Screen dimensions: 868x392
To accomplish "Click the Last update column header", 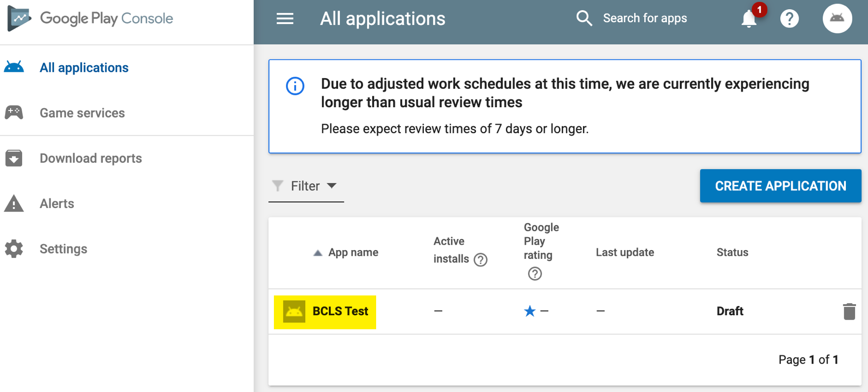I will point(625,252).
